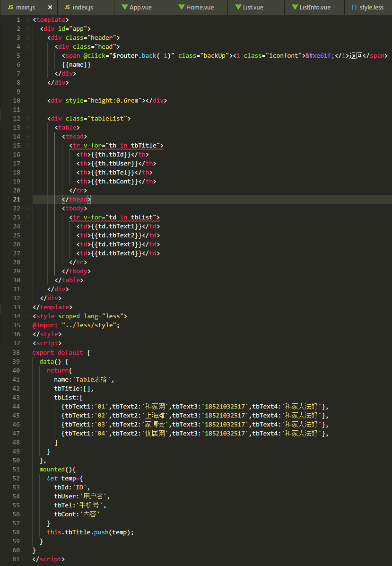Click the '用户名' string value

pyautogui.click(x=93, y=496)
